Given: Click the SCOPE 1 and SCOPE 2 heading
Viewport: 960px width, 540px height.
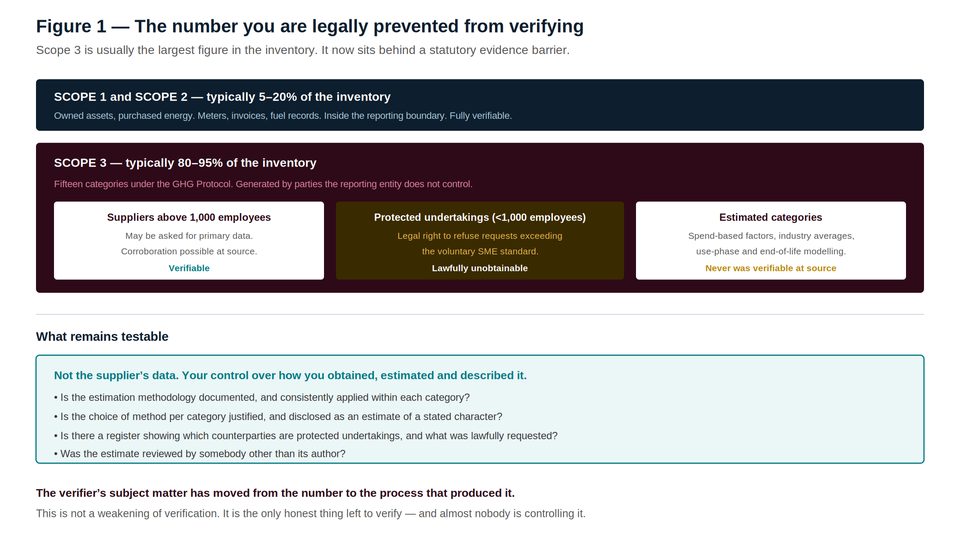Looking at the screenshot, I should click(222, 97).
